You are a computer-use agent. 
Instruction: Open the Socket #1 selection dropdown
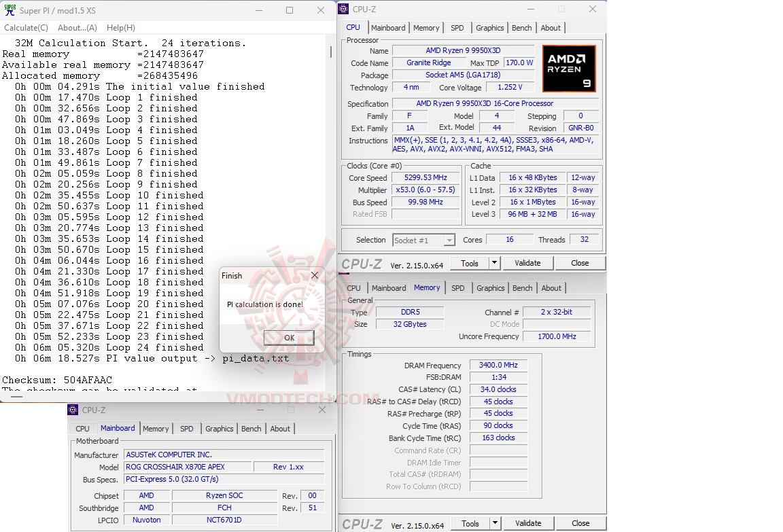click(448, 240)
